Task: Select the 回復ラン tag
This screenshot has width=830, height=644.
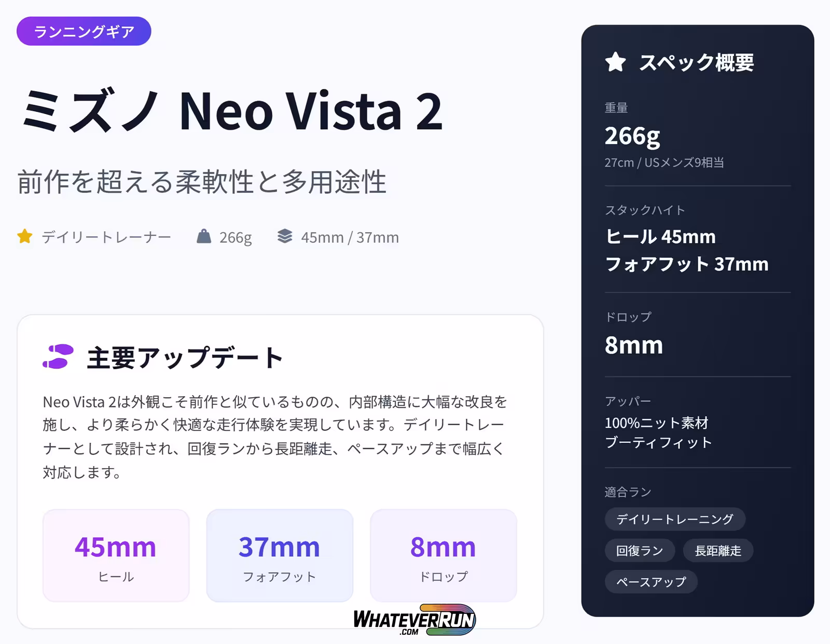Action: pos(640,551)
